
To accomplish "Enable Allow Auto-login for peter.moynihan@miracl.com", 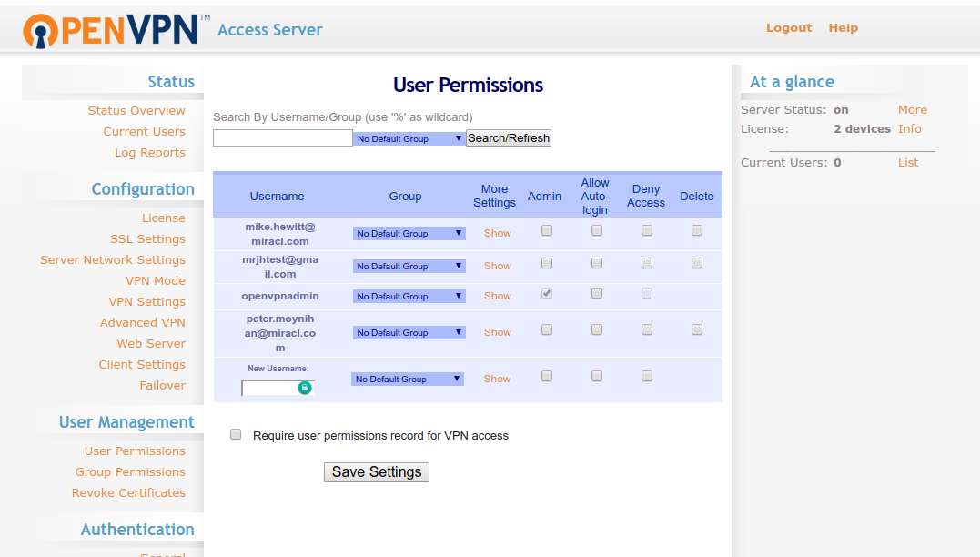I will 597,329.
